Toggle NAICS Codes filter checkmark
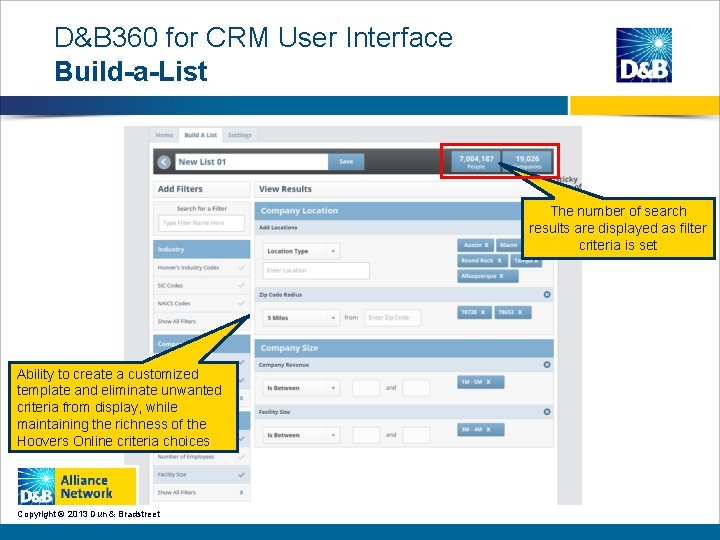The width and height of the screenshot is (720, 540). pos(242,304)
